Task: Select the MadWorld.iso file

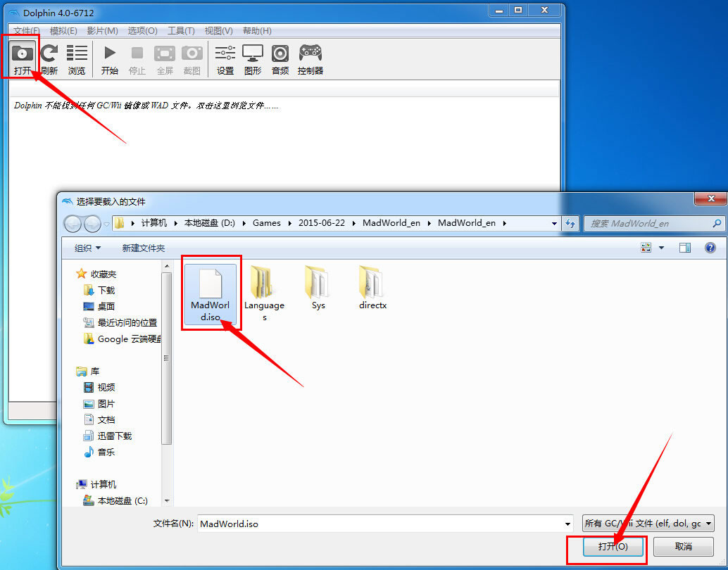Action: click(211, 294)
